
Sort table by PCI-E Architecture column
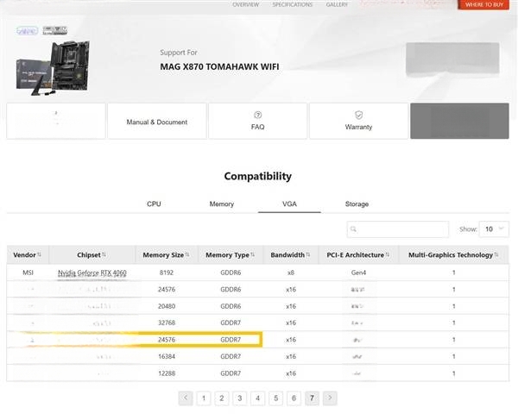pos(358,254)
